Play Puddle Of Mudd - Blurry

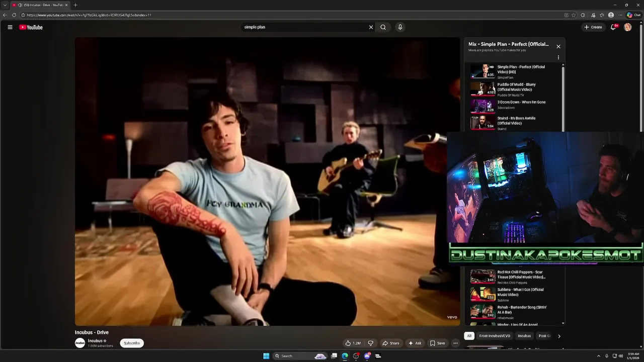[x=513, y=89]
